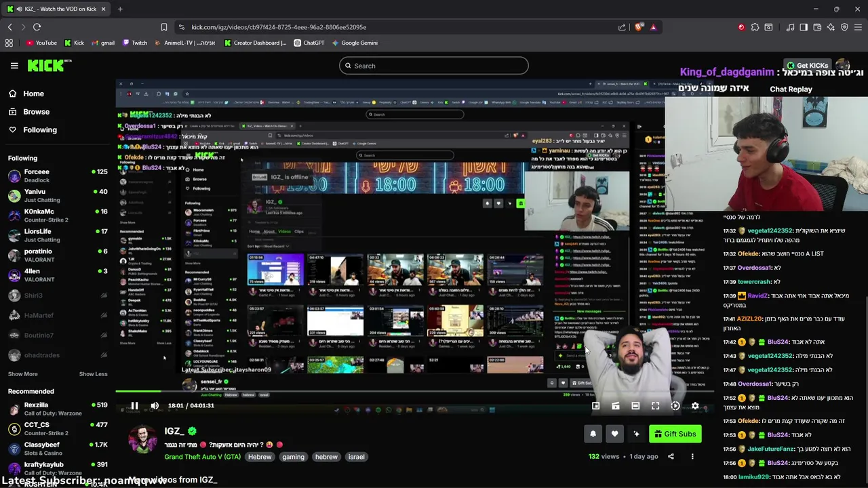The image size is (868, 488).
Task: Open the Twitch bookmark
Action: 135,43
